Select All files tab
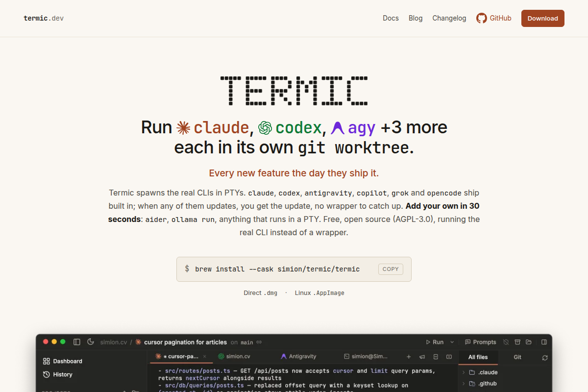This screenshot has width=588, height=392. pyautogui.click(x=478, y=357)
